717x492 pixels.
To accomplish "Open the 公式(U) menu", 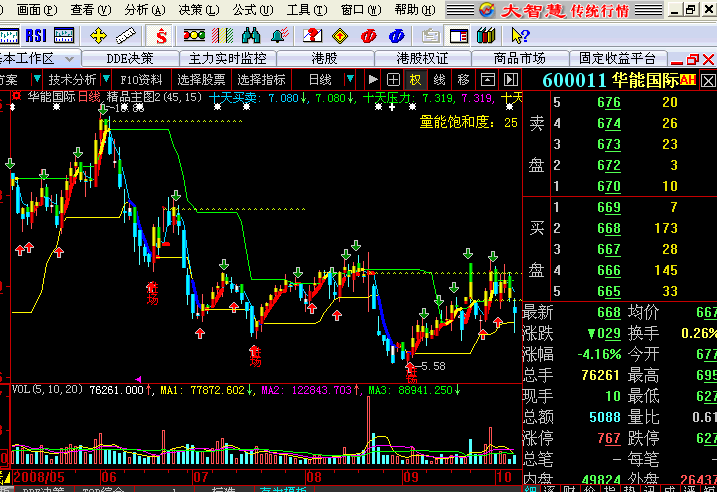I will (x=252, y=10).
